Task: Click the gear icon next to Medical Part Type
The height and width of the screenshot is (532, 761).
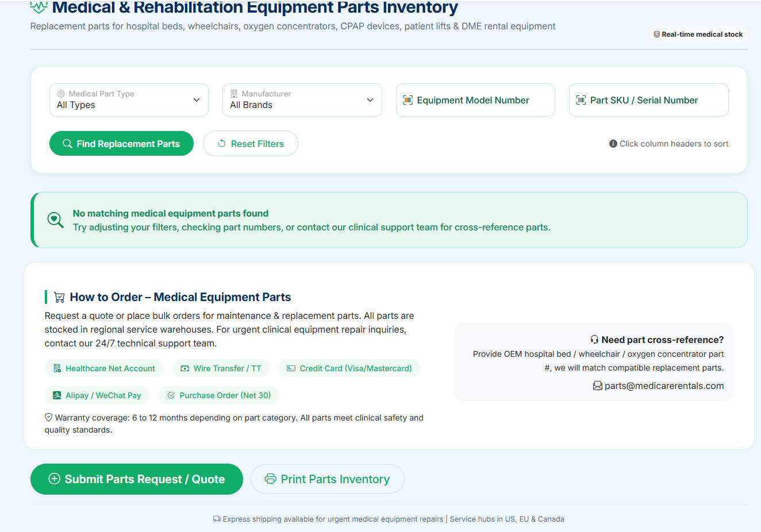Action: pyautogui.click(x=61, y=94)
